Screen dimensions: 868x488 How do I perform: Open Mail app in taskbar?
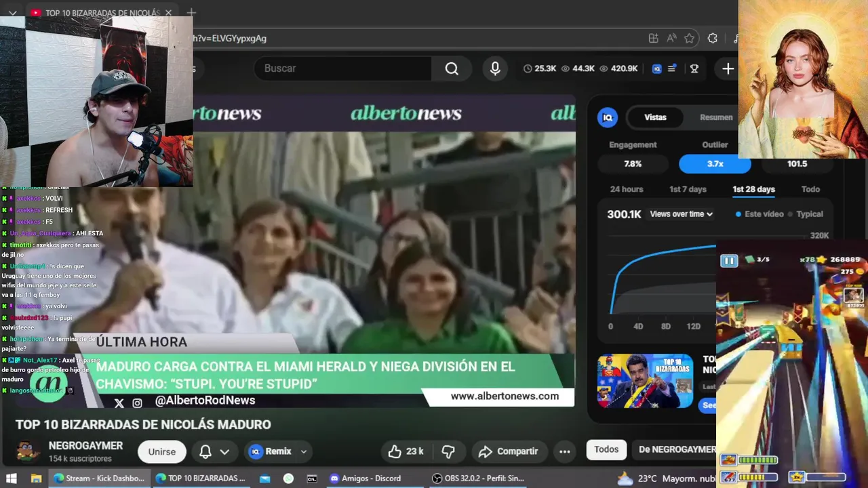pyautogui.click(x=264, y=479)
